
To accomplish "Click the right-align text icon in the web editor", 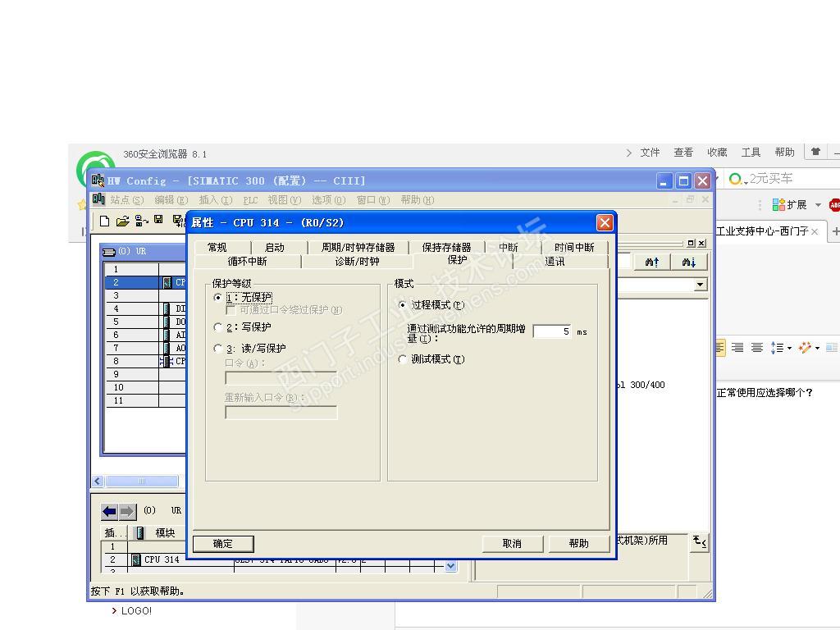I will tap(737, 348).
